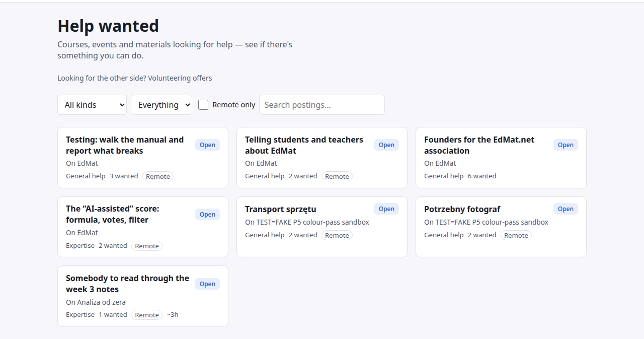This screenshot has height=339, width=644.
Task: Click Remote tag on Telling students card
Action: tap(337, 176)
